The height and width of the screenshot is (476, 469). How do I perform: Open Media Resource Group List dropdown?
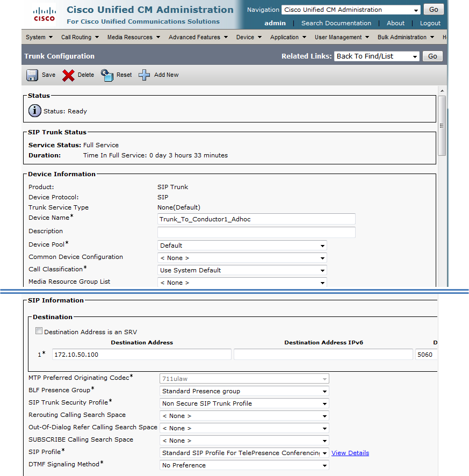(242, 283)
